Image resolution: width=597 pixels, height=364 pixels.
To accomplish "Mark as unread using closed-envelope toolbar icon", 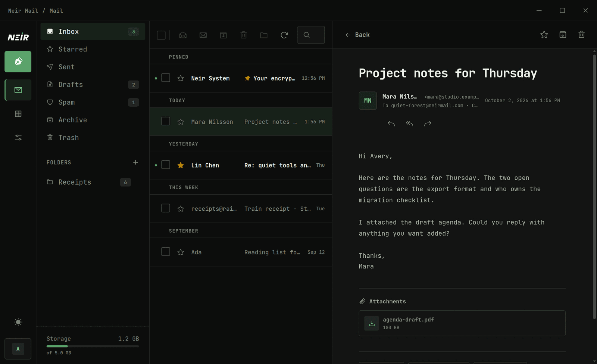I will [203, 35].
